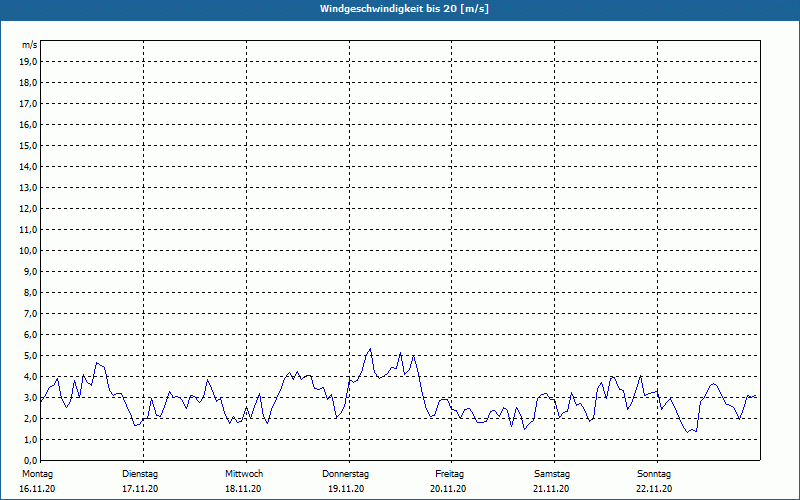Screen dimensions: 800x500
Task: Click the date 20.11.20 on the x-axis
Action: (x=449, y=489)
